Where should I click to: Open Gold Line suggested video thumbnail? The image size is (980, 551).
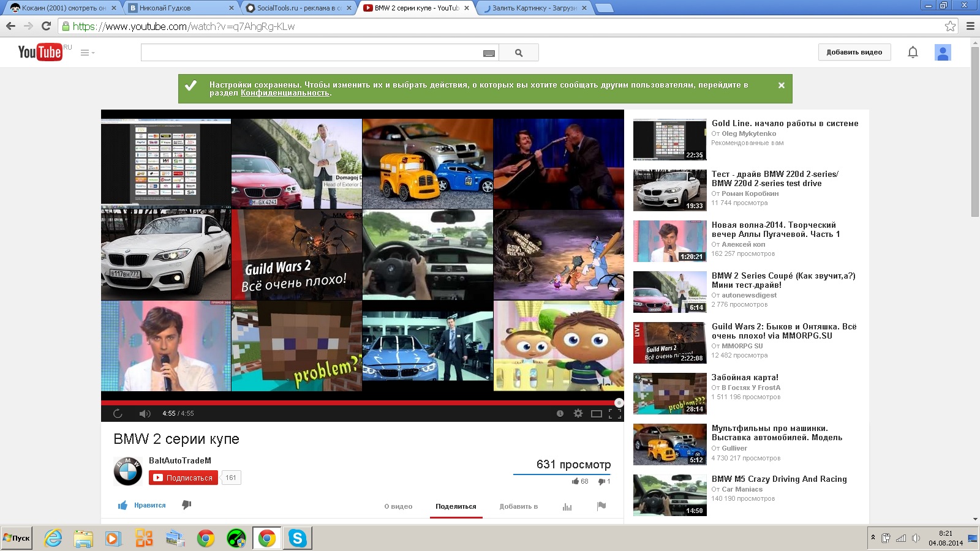pyautogui.click(x=669, y=140)
